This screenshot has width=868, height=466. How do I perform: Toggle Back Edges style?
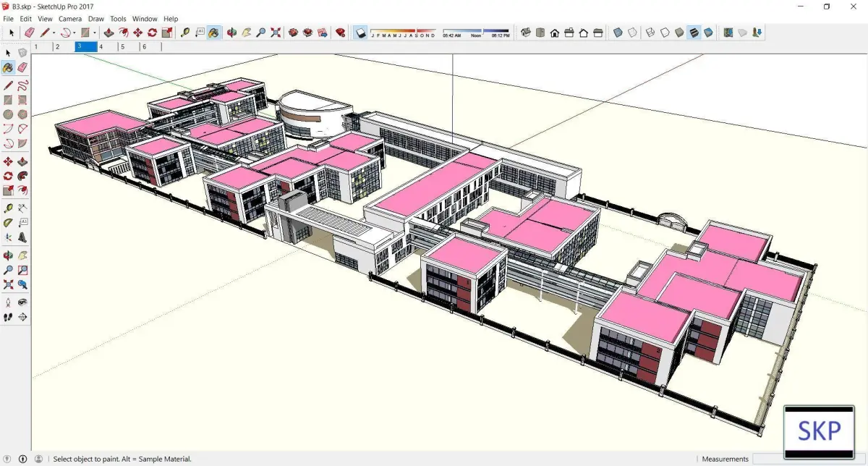(632, 33)
